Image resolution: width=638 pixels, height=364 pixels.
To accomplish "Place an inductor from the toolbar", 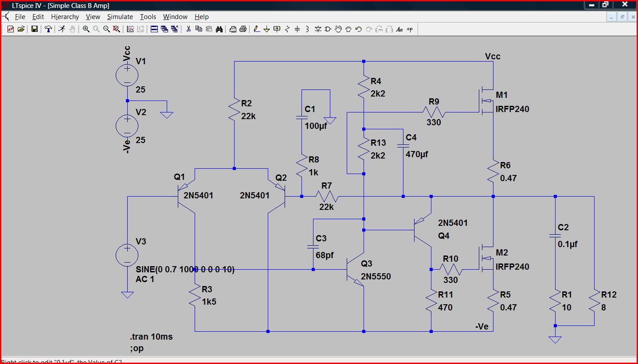I will coord(308,29).
